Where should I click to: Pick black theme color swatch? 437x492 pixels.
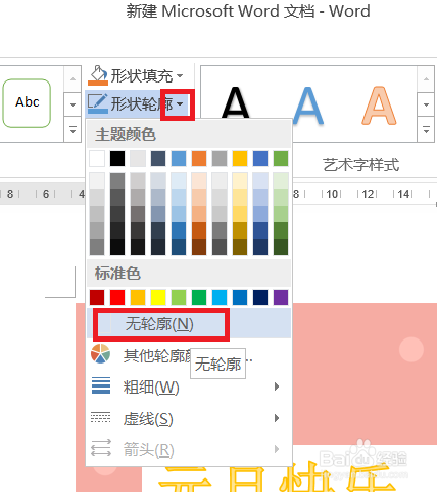(x=117, y=158)
